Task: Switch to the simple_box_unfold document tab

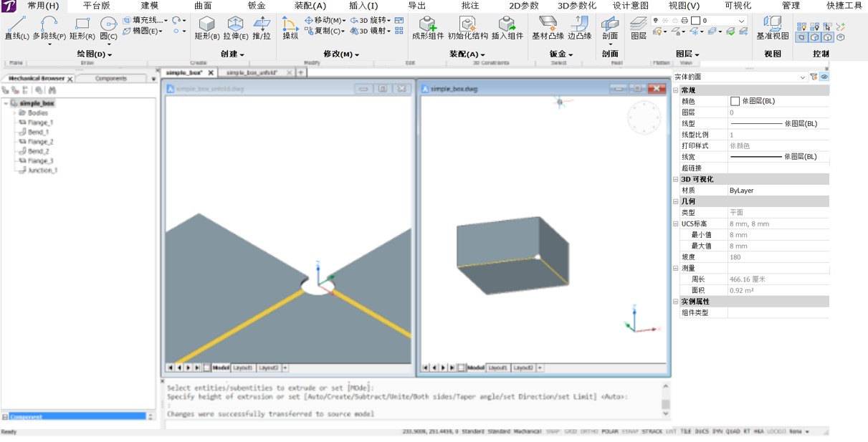Action: click(x=252, y=72)
